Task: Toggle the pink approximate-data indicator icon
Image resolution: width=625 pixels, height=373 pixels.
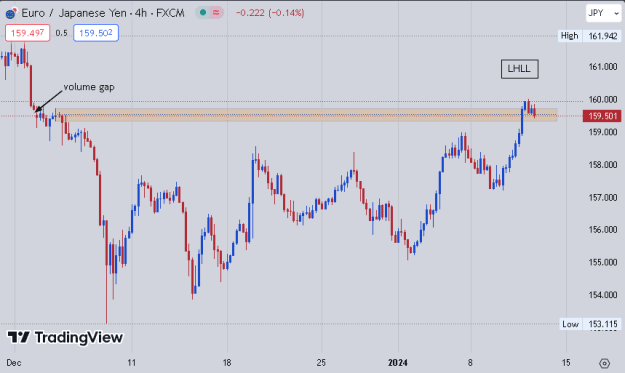Action: 216,13
